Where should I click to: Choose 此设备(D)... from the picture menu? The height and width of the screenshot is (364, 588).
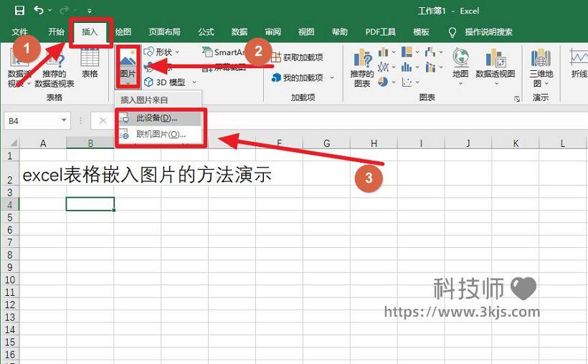point(160,118)
